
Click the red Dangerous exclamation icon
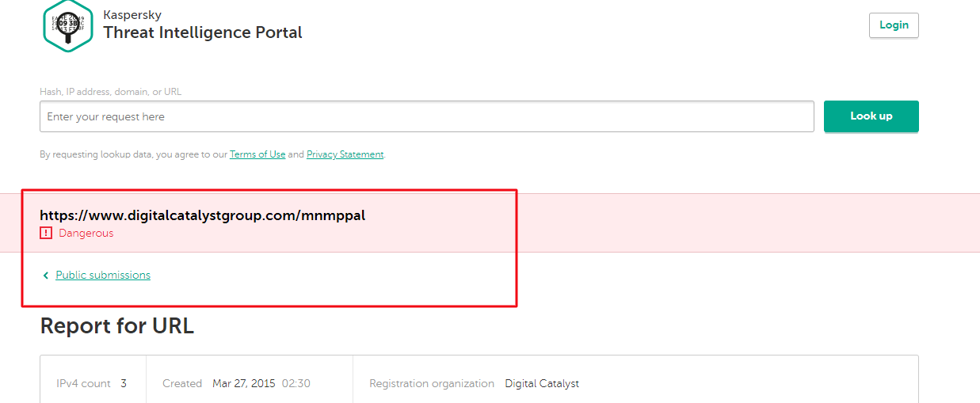click(x=46, y=233)
